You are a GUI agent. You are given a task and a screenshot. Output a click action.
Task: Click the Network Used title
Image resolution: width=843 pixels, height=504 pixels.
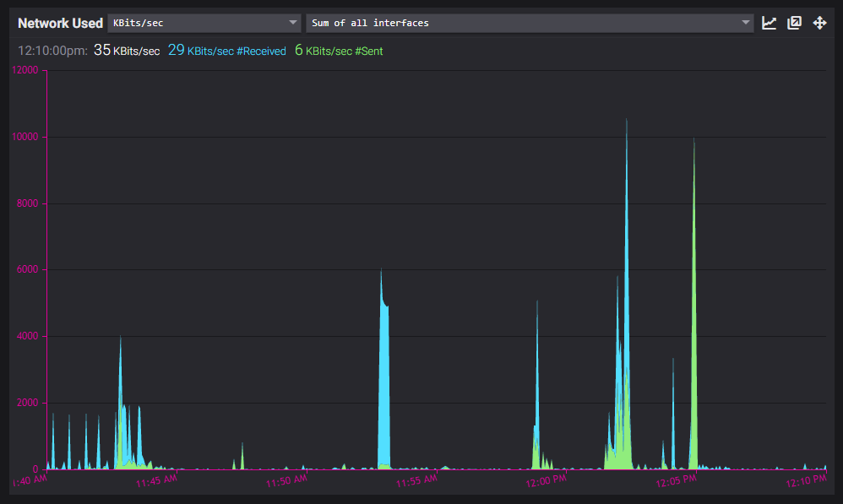coord(60,23)
